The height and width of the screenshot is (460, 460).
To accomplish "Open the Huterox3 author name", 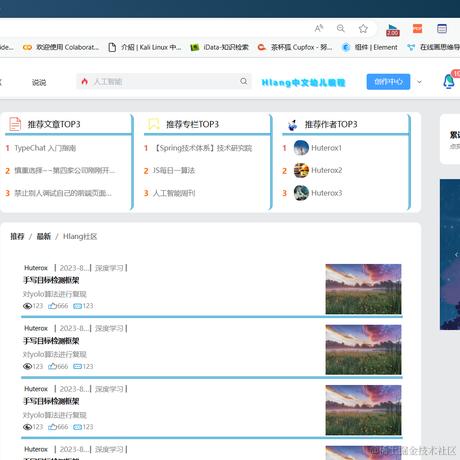I will (326, 193).
